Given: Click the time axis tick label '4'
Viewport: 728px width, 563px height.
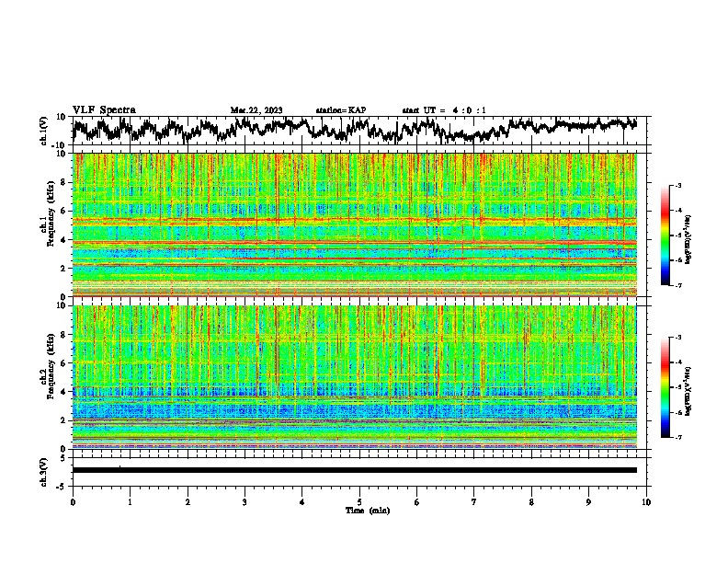Looking at the screenshot, I should (302, 502).
